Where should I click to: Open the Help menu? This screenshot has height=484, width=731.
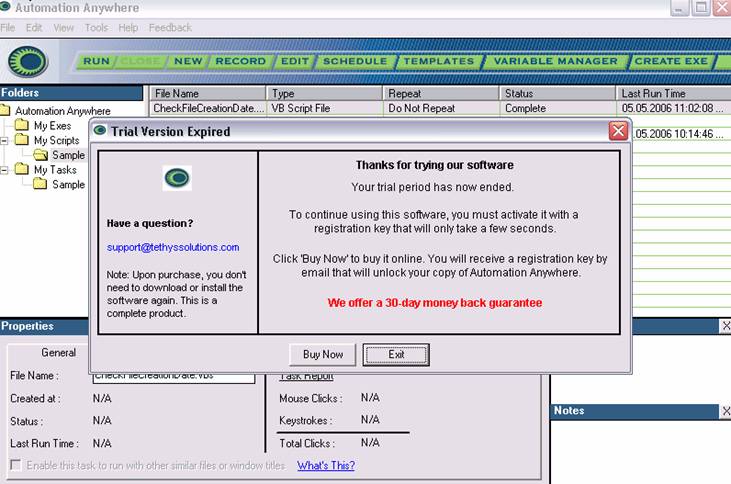pos(128,28)
